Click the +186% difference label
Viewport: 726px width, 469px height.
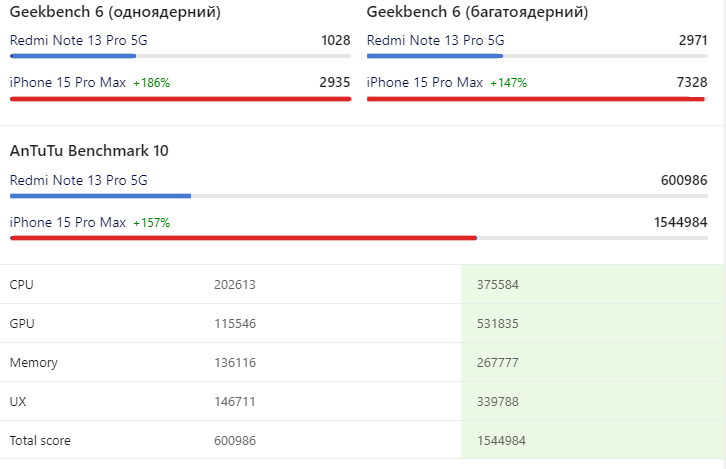[152, 83]
